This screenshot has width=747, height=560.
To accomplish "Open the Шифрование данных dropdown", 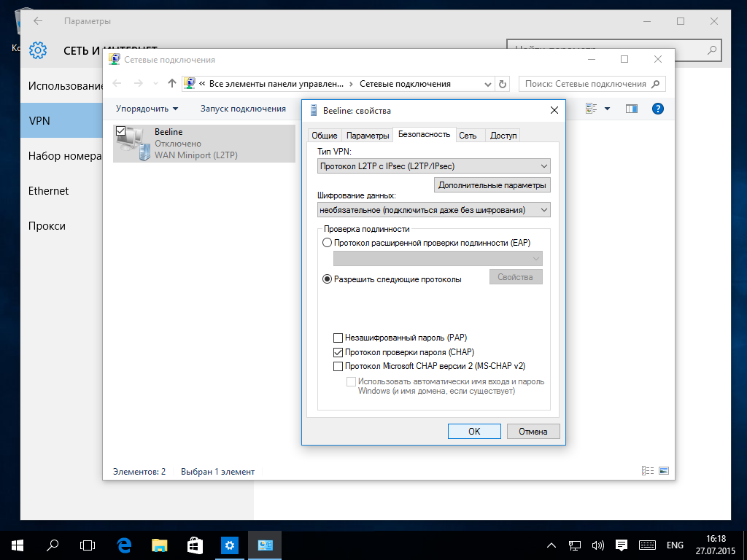I will click(433, 210).
